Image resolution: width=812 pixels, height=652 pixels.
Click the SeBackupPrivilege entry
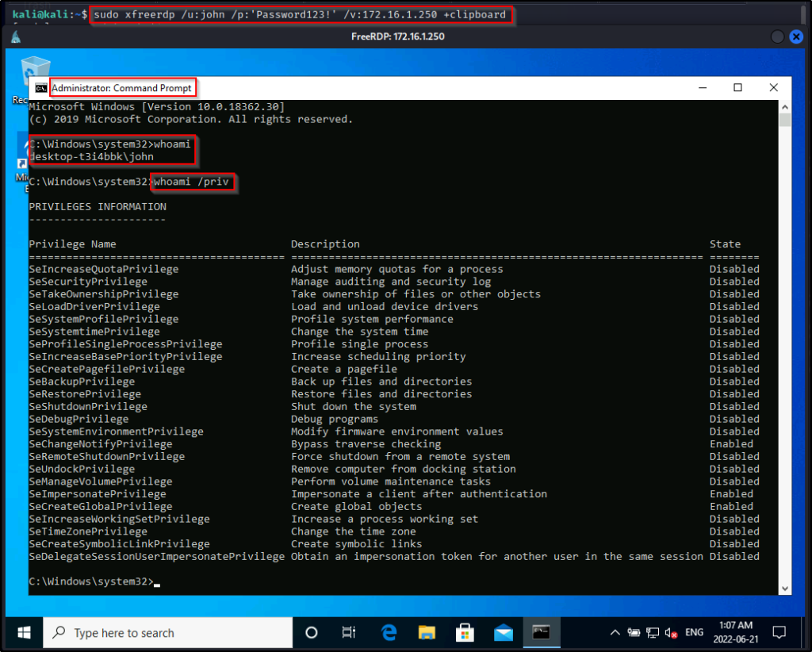click(x=82, y=382)
